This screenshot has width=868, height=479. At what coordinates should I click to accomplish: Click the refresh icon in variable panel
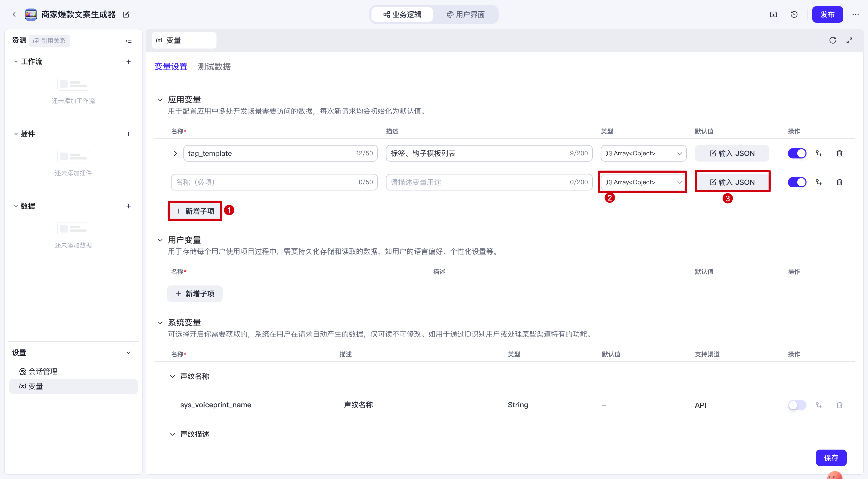coord(833,41)
